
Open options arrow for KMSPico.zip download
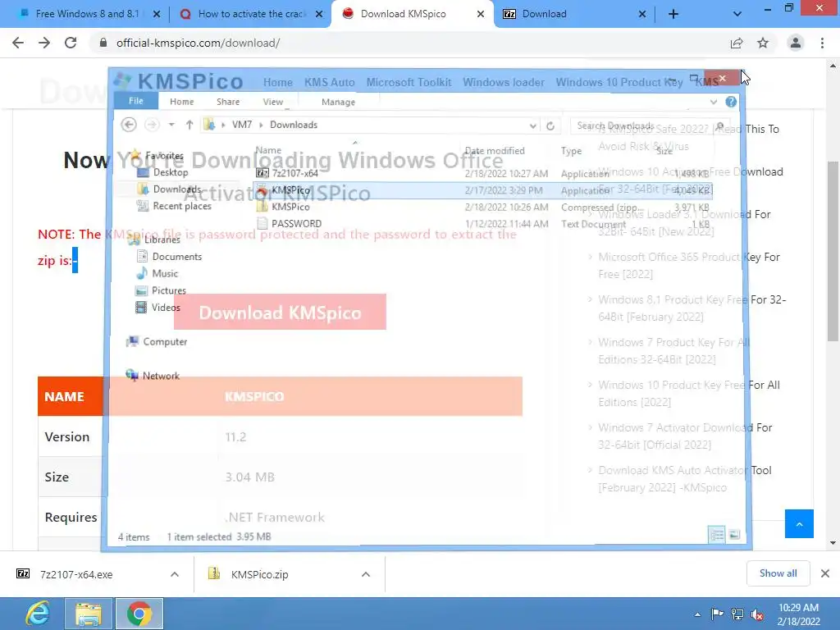click(366, 574)
